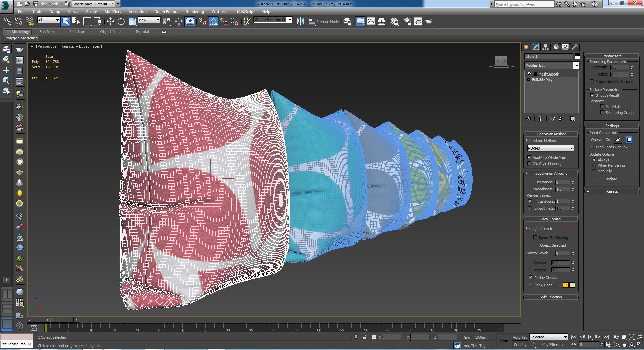Image resolution: width=644 pixels, height=350 pixels.
Task: Select the Select and Rotate tool
Action: coord(121,21)
